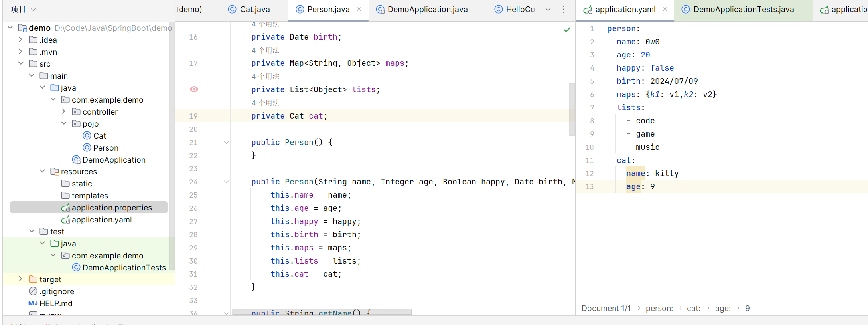Switch to the DemoApplication.java tab

click(427, 9)
